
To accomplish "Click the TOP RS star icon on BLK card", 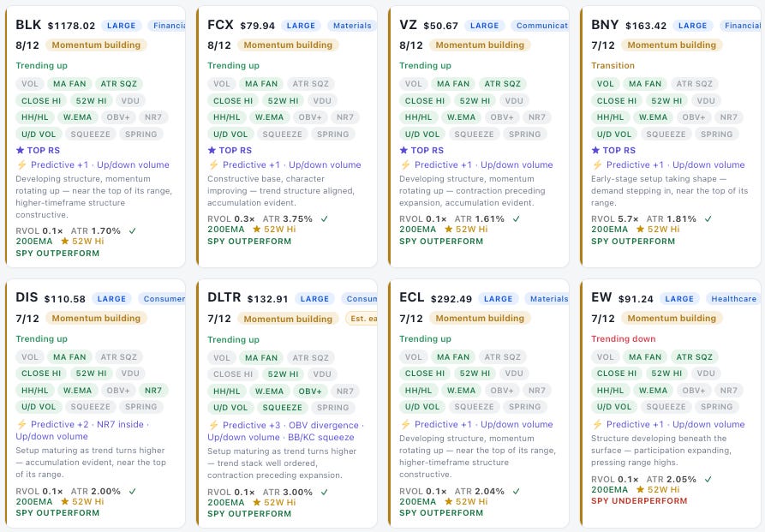I will (x=20, y=150).
